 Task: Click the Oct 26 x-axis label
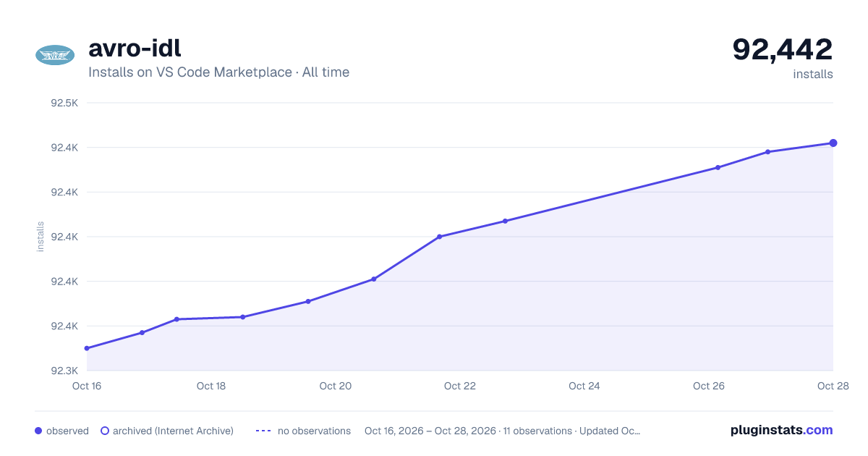(x=709, y=386)
